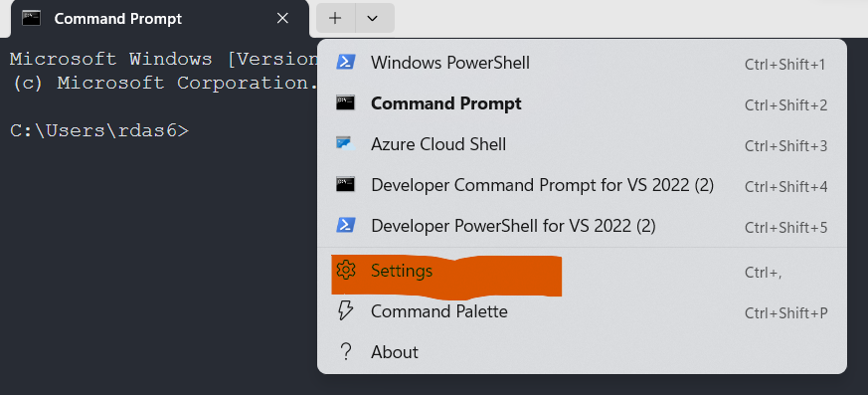Open the highlighted Settings entry

582,271
